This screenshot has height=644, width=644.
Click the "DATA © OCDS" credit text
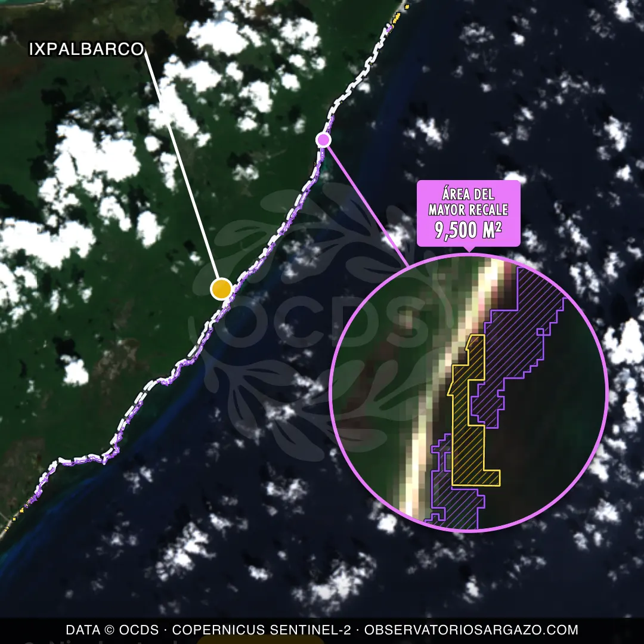pyautogui.click(x=112, y=630)
